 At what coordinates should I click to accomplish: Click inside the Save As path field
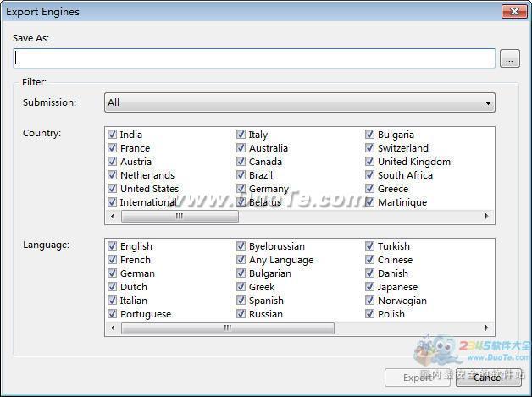coord(254,58)
